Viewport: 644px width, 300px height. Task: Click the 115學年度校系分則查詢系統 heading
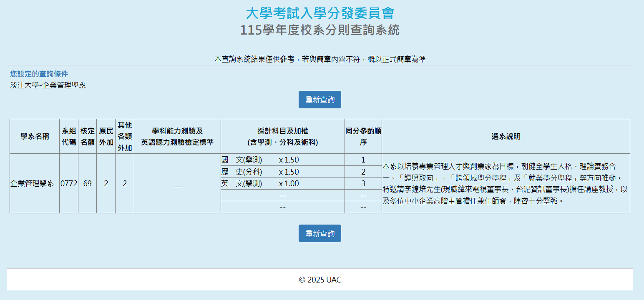coord(319,30)
